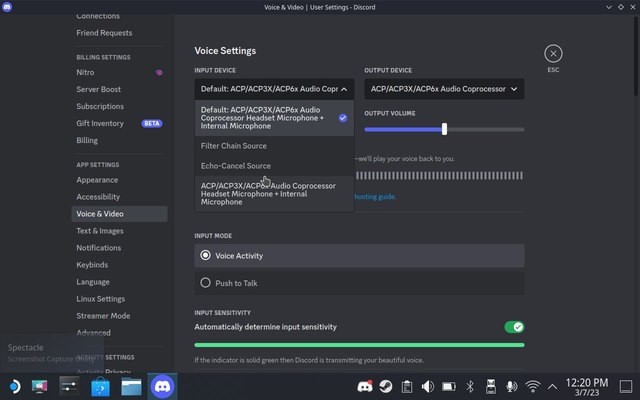Click the Discord tray icon with notification
640x400 pixels.
(365, 386)
